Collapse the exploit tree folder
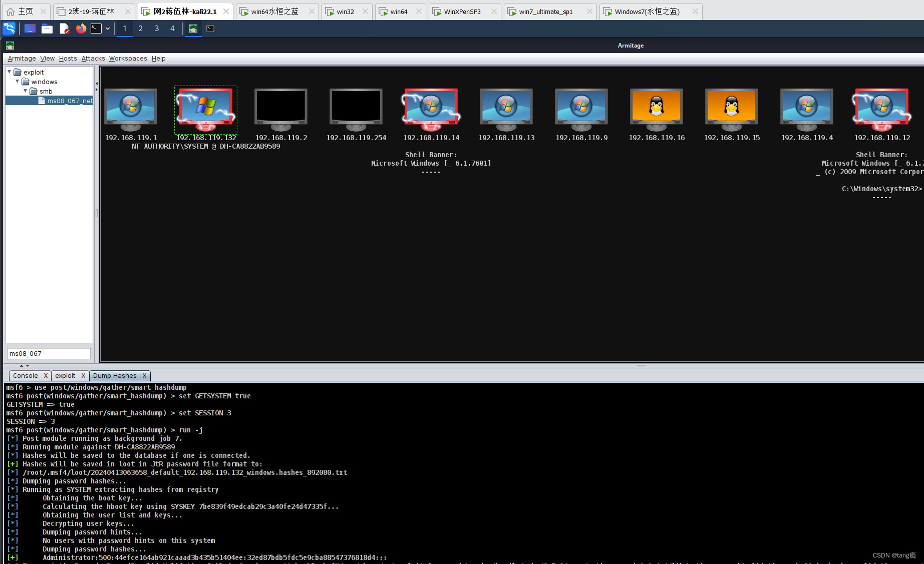 pos(9,72)
